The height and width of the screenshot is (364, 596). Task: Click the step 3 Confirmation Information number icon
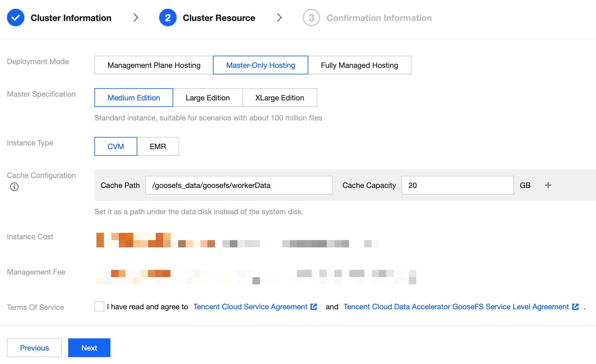point(311,18)
